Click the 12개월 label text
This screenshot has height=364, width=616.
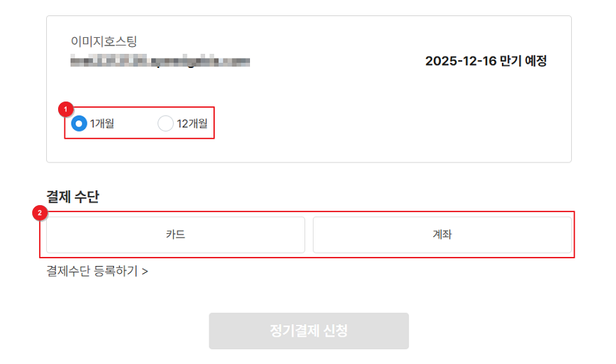[x=192, y=124]
